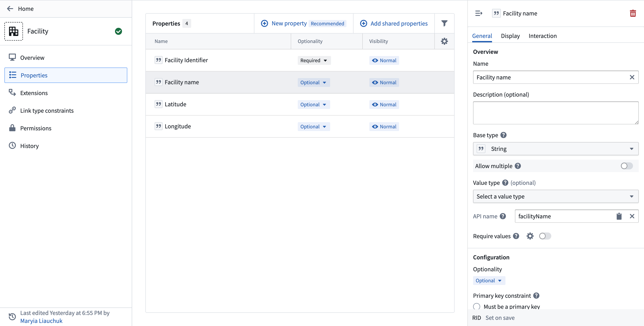
Task: Open Require values gear settings
Action: (x=530, y=236)
